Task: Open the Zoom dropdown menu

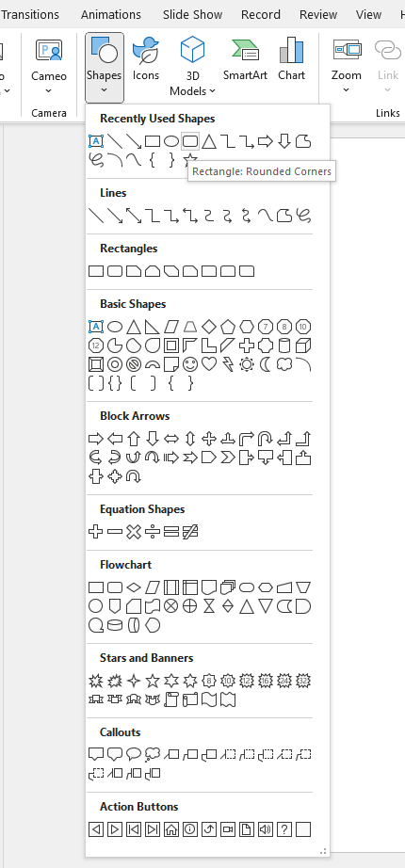Action: (x=347, y=90)
